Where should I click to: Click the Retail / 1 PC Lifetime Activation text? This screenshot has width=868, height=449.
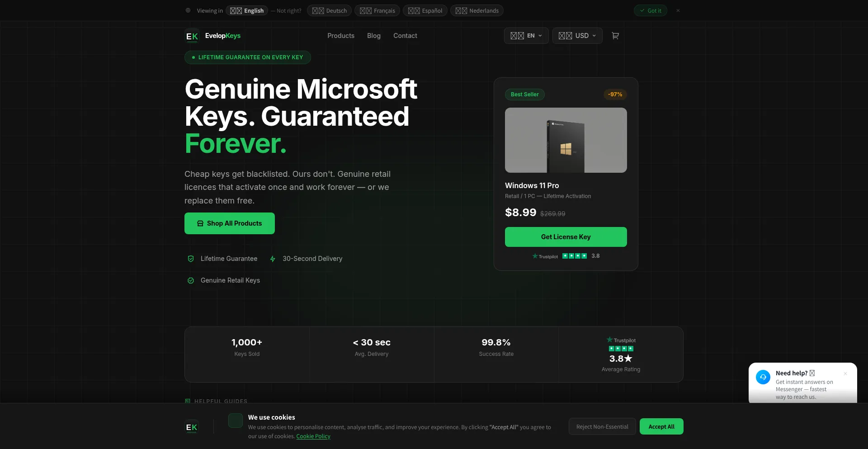548,196
